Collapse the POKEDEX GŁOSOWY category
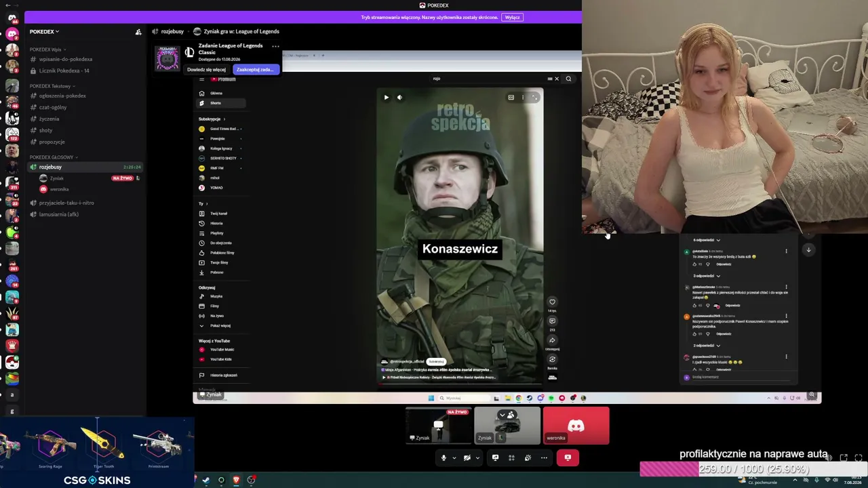868x488 pixels. pyautogui.click(x=54, y=157)
